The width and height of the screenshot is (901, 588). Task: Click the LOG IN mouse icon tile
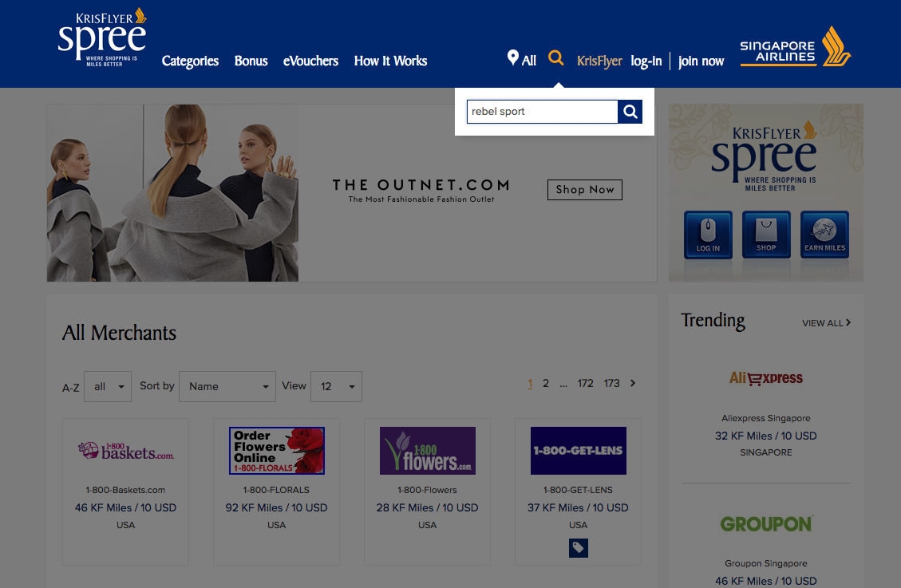tap(708, 235)
